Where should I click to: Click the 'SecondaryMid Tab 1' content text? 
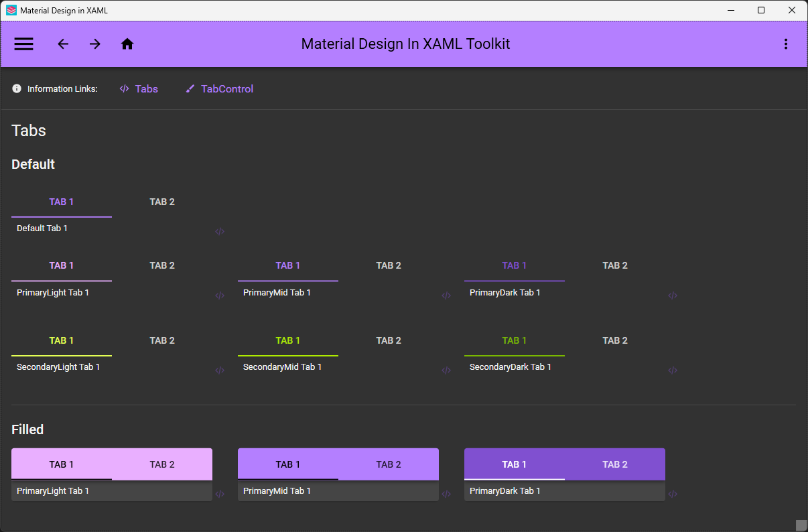pos(282,367)
